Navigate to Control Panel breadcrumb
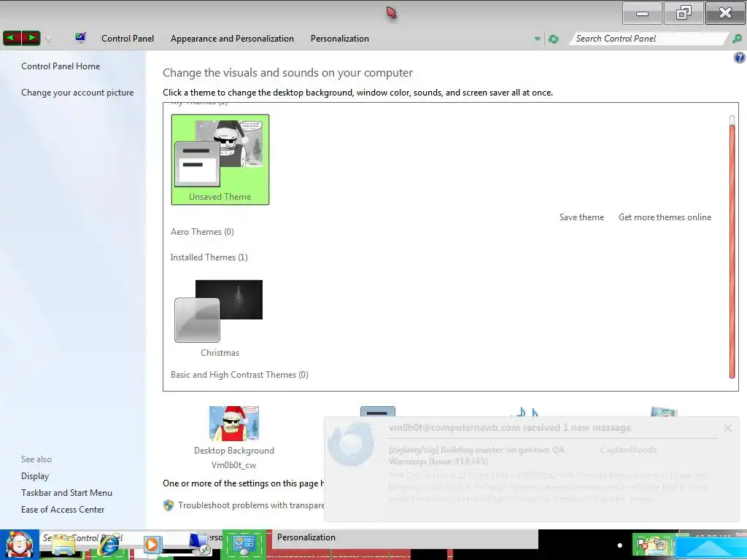 tap(128, 39)
